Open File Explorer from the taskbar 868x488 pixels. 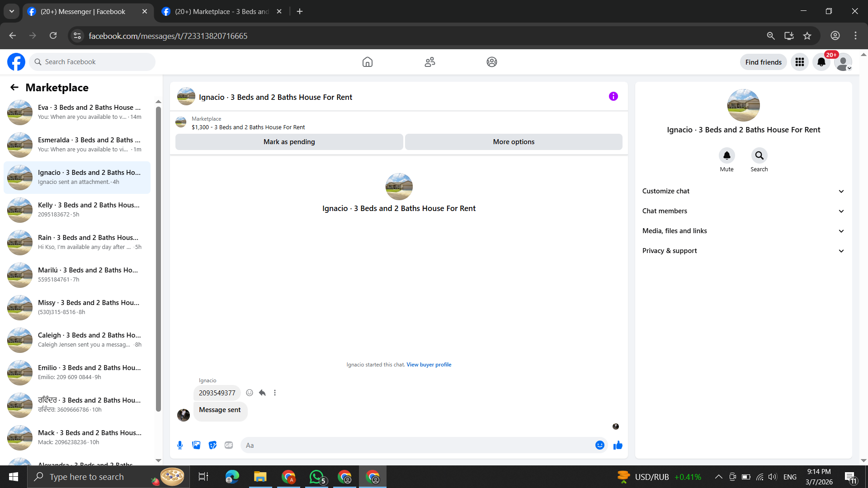click(260, 477)
